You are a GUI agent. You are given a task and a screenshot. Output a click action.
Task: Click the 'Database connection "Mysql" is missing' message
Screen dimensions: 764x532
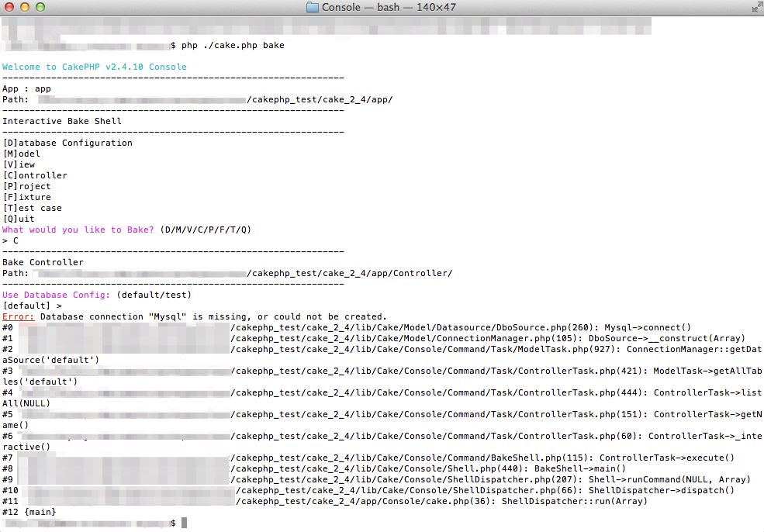[213, 316]
